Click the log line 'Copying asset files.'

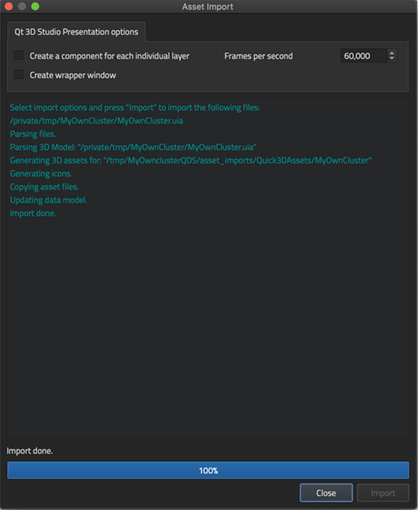[x=44, y=187]
